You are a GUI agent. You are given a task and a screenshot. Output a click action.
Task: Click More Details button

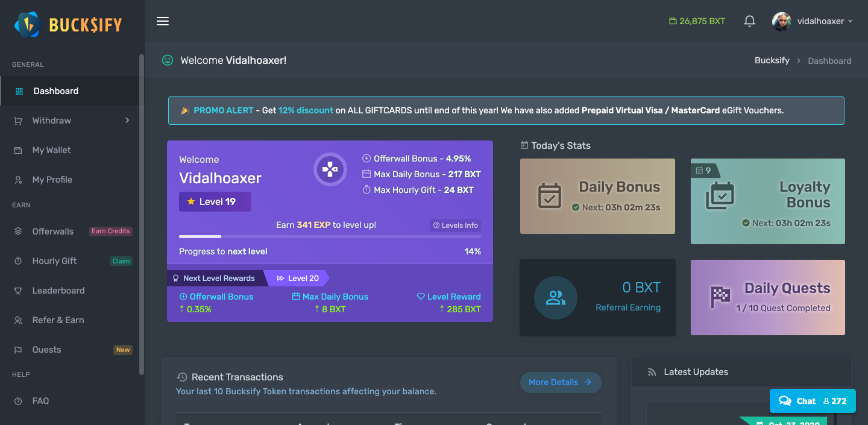pyautogui.click(x=561, y=382)
